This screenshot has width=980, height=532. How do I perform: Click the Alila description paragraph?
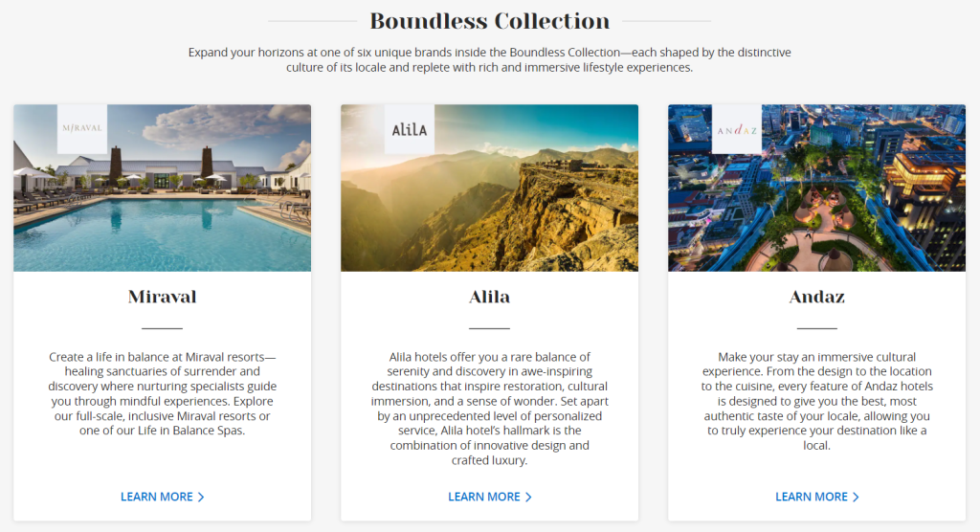tap(489, 408)
